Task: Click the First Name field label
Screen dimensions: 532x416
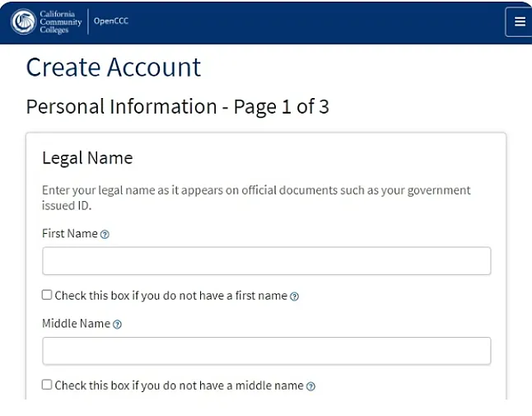Action: pos(69,233)
